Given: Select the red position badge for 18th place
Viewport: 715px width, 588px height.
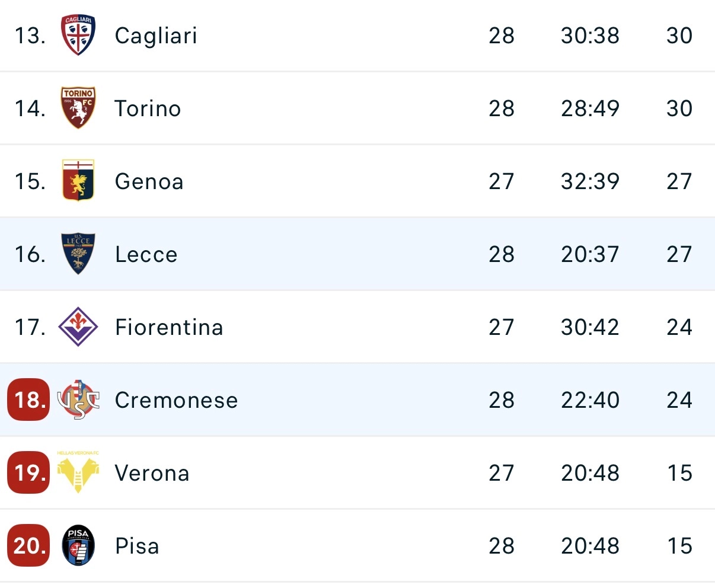Looking at the screenshot, I should 27,400.
